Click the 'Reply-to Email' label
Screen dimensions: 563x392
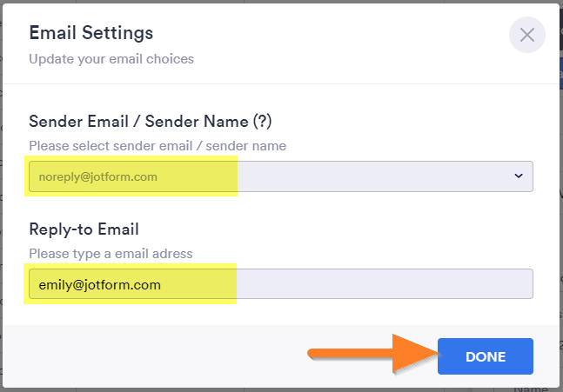[84, 229]
